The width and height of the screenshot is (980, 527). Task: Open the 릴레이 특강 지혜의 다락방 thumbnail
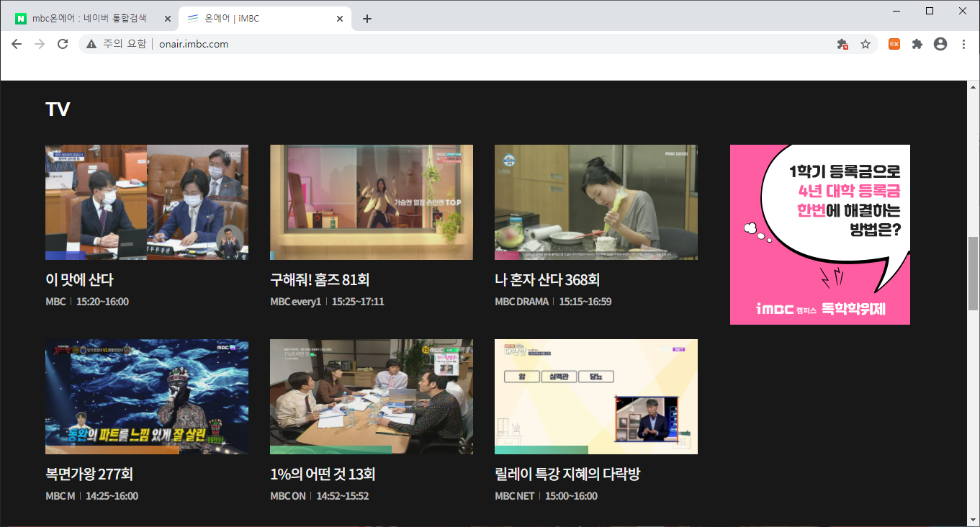click(x=596, y=397)
